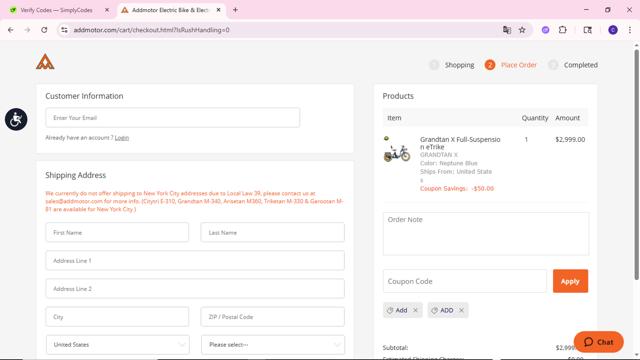The height and width of the screenshot is (360, 640).
Task: Translate this page icon
Action: [507, 30]
